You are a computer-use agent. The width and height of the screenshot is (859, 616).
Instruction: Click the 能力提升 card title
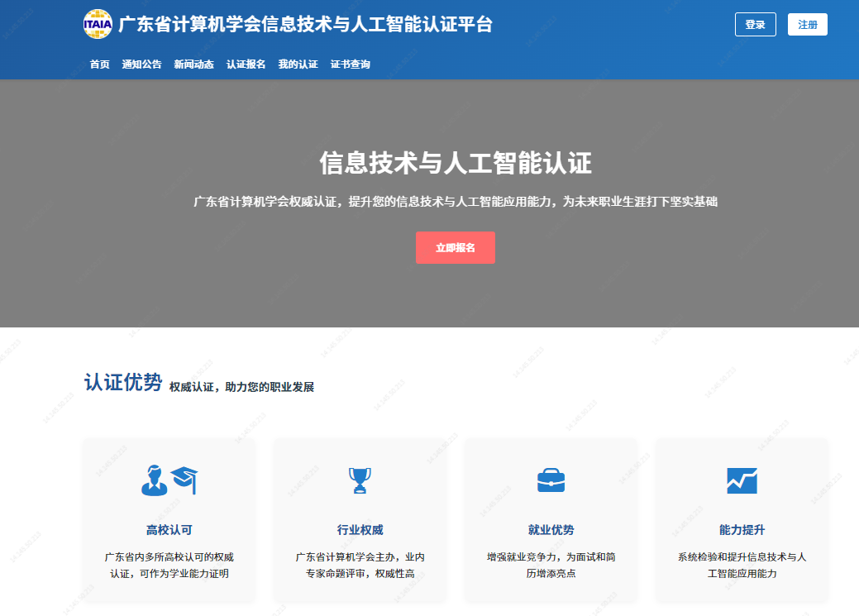[742, 530]
